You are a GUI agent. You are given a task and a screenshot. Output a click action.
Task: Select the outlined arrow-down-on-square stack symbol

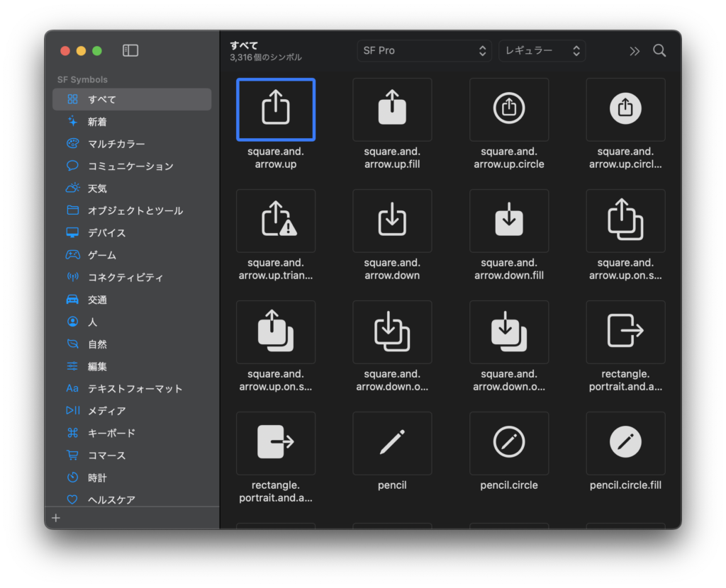click(x=392, y=332)
